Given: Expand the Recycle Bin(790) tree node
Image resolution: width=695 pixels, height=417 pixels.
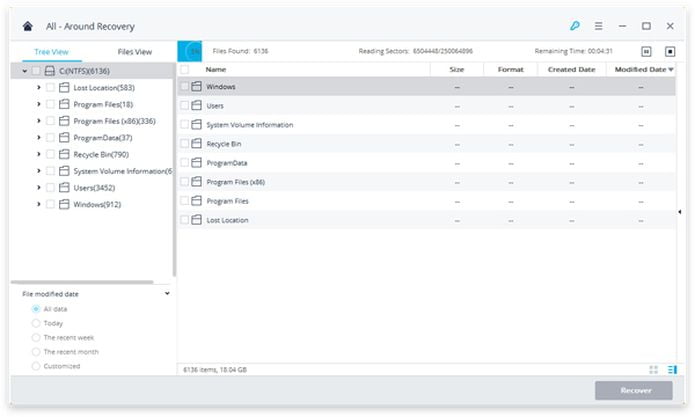Looking at the screenshot, I should 39,154.
